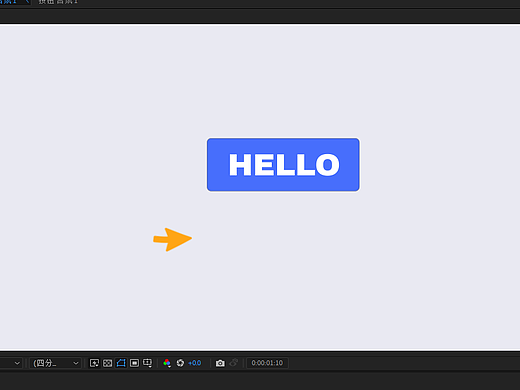
Task: Show channel and color management settings
Action: click(167, 363)
